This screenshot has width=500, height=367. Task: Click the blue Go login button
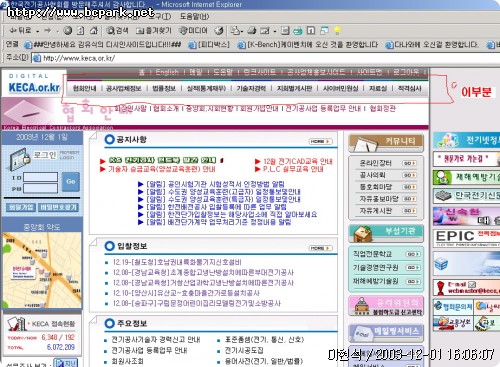coord(71,182)
